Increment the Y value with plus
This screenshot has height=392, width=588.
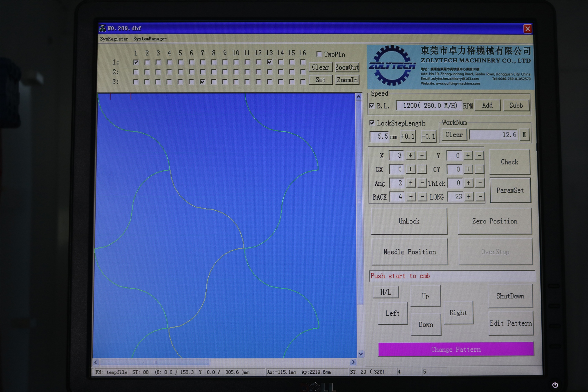(x=468, y=155)
